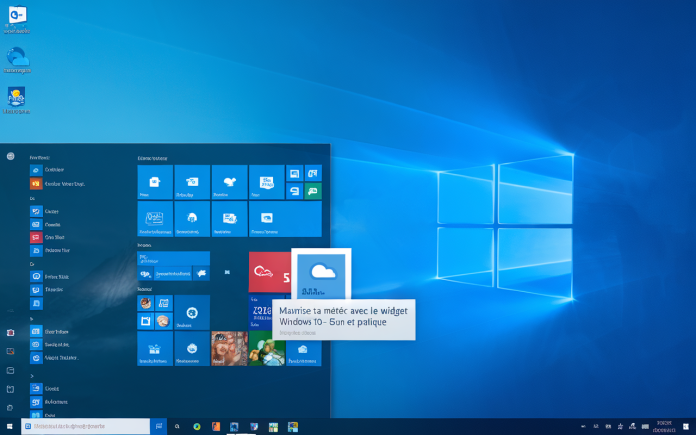Launch the red-icon app in the app list
Image resolution: width=696 pixels, height=435 pixels.
(x=36, y=237)
